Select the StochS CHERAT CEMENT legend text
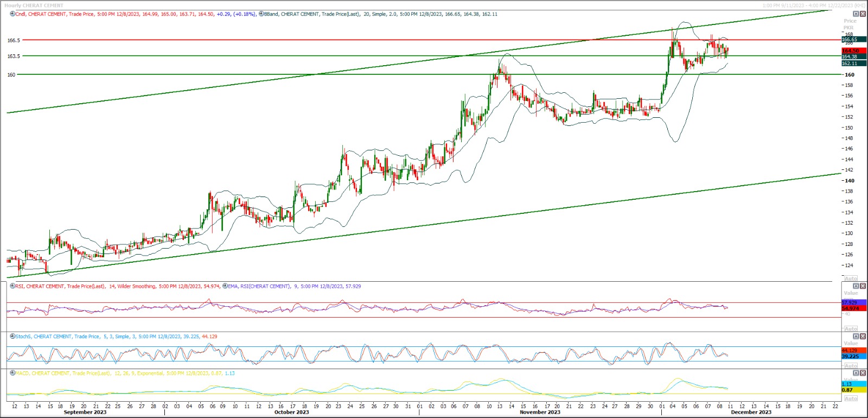Viewport: 868px width, 418px height. [x=116, y=337]
